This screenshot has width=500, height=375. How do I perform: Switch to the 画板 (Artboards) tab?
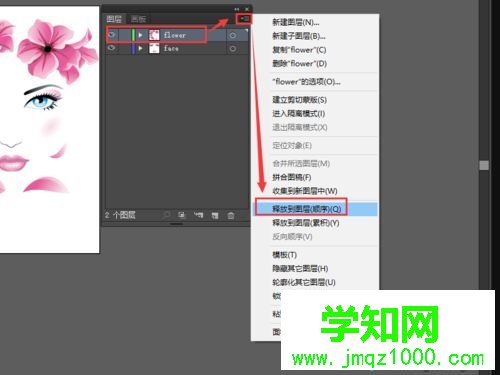click(x=138, y=19)
